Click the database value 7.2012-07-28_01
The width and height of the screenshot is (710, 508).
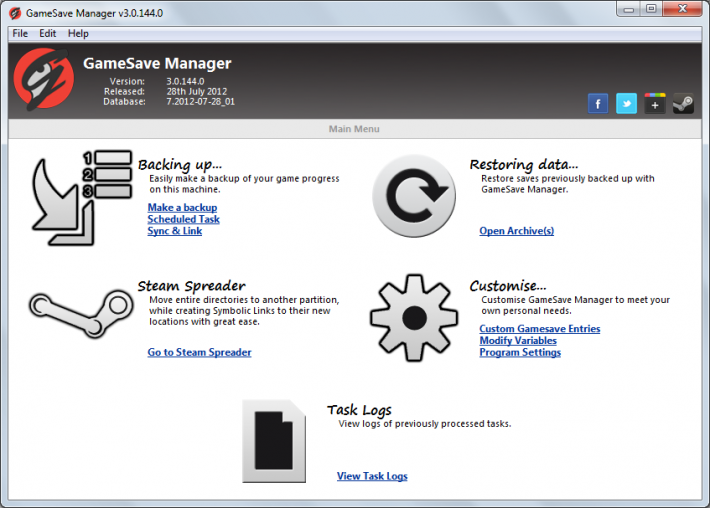point(201,101)
